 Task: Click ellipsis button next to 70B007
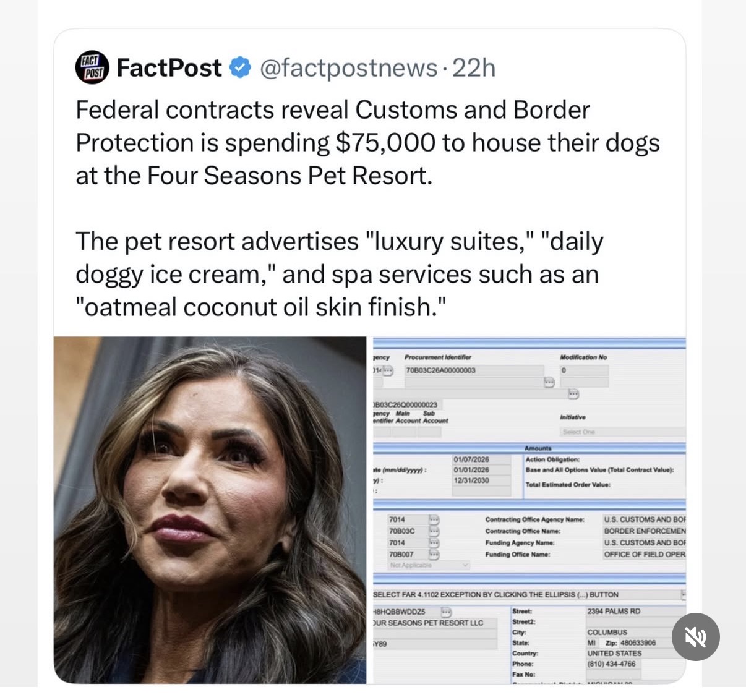434,554
